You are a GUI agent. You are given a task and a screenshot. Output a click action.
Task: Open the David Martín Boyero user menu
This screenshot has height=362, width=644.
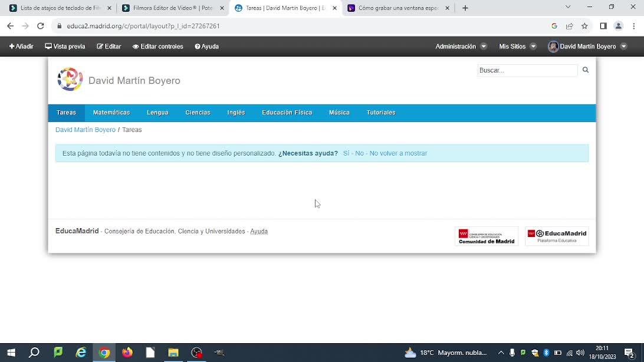point(587,47)
